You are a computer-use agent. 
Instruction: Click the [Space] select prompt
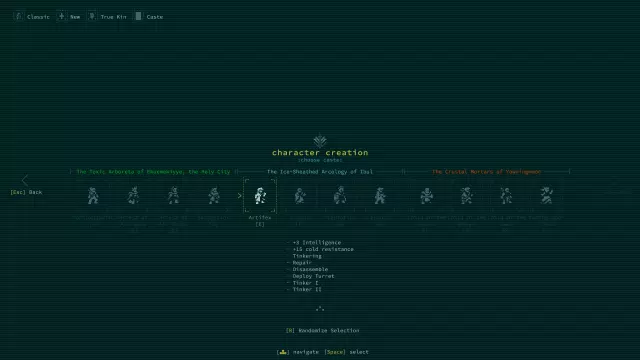(x=346, y=352)
